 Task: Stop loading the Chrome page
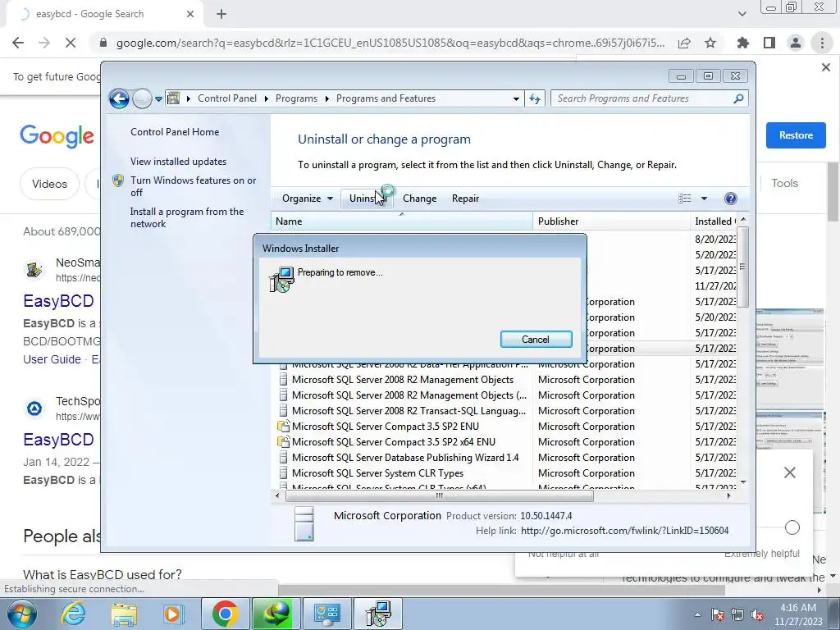[x=71, y=43]
